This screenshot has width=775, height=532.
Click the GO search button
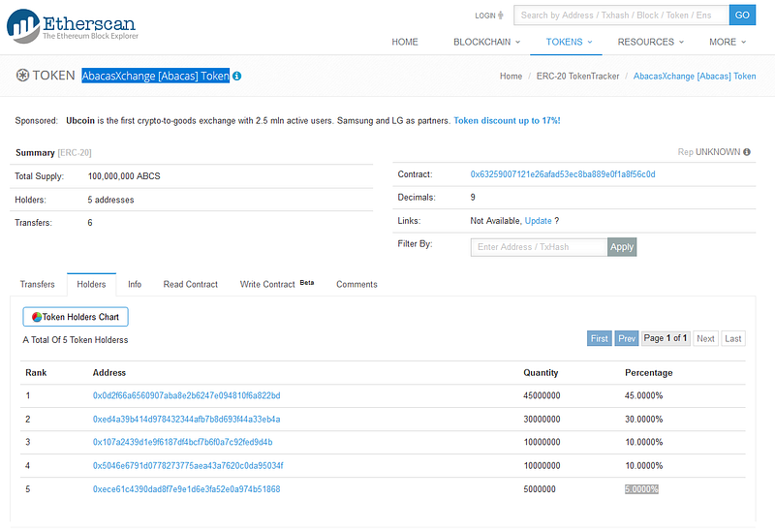(742, 15)
